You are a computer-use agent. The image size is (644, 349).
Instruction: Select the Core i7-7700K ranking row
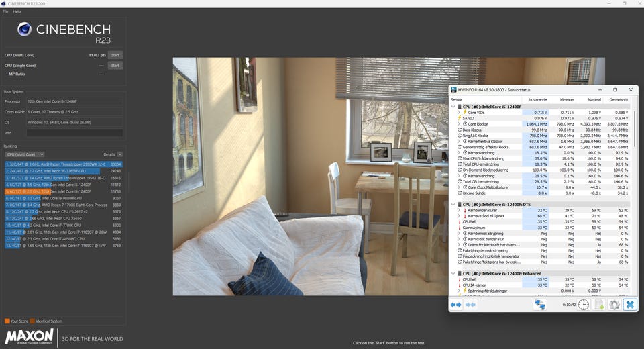tap(63, 226)
